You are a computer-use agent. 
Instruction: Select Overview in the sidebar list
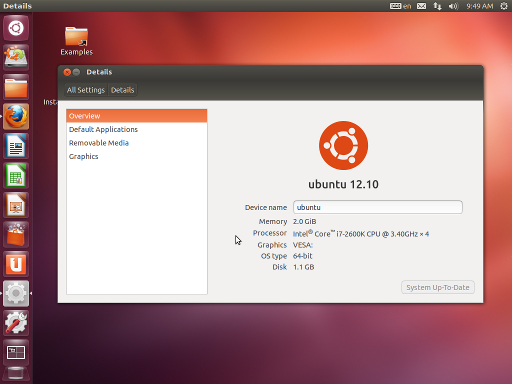click(137, 116)
